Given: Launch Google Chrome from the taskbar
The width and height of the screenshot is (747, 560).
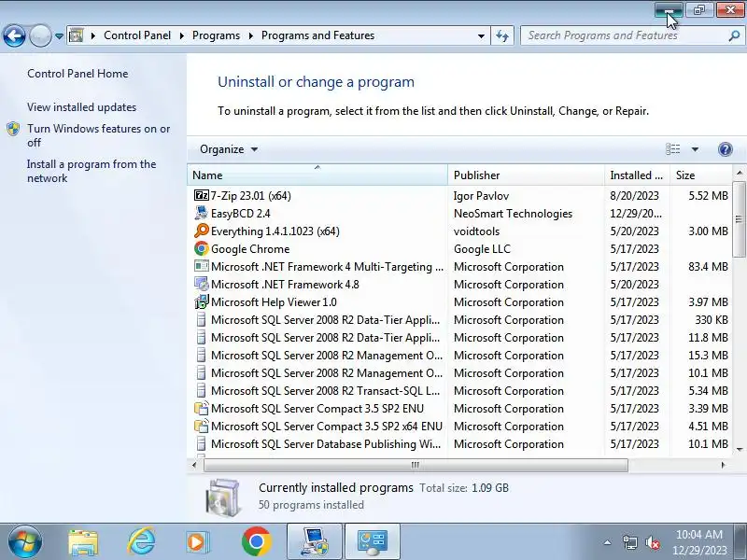Looking at the screenshot, I should 256,541.
